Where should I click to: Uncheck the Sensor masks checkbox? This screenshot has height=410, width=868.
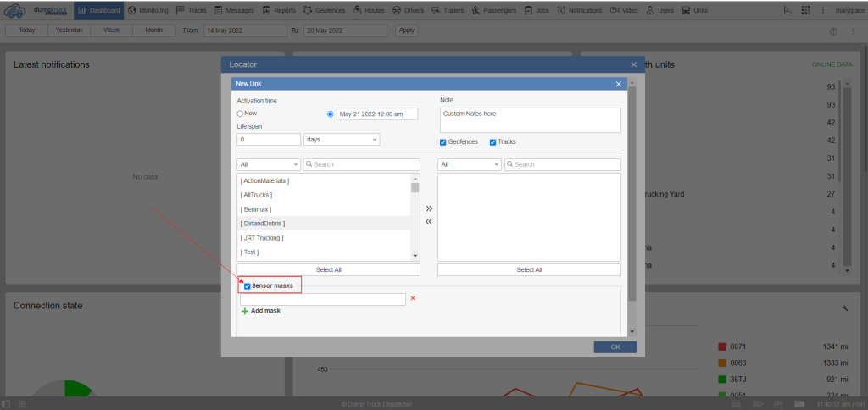pyautogui.click(x=248, y=286)
